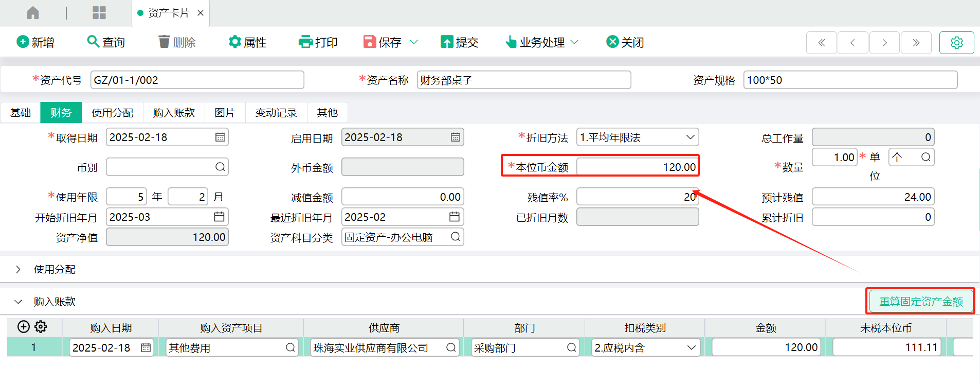Click the 使用年限 months field
Image resolution: width=980 pixels, height=384 pixels.
188,197
